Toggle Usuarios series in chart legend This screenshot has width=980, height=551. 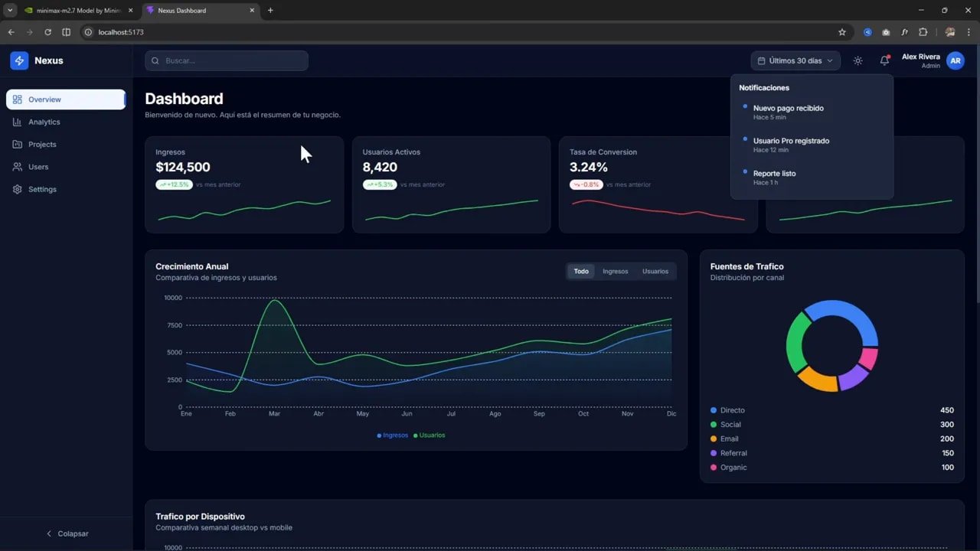(x=430, y=435)
